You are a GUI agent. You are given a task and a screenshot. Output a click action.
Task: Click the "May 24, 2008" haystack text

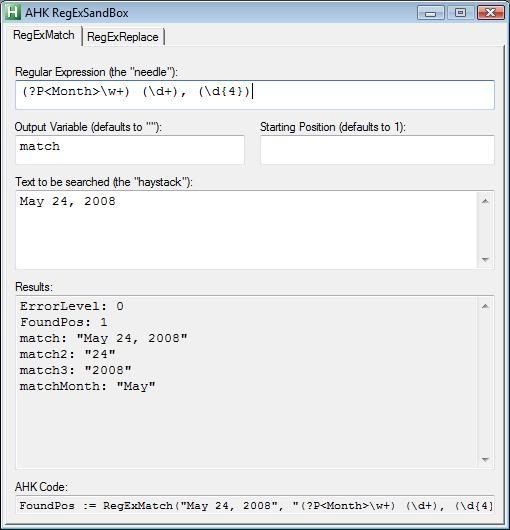click(x=68, y=201)
